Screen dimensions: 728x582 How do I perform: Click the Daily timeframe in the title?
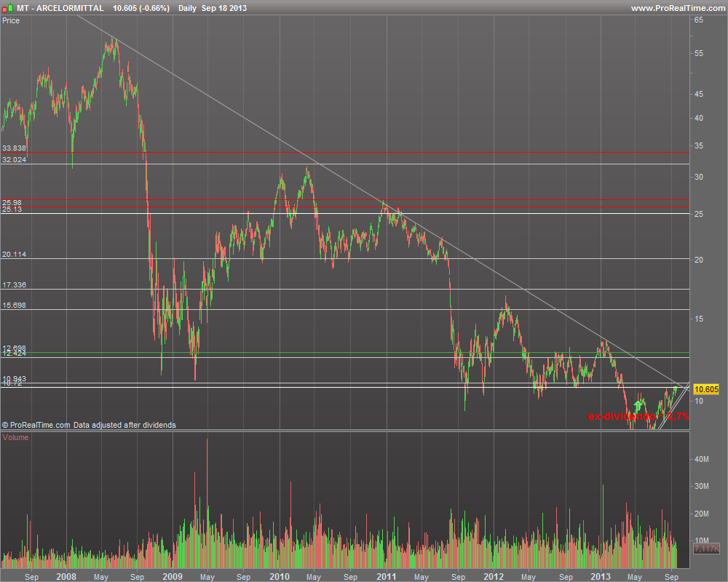coord(187,8)
